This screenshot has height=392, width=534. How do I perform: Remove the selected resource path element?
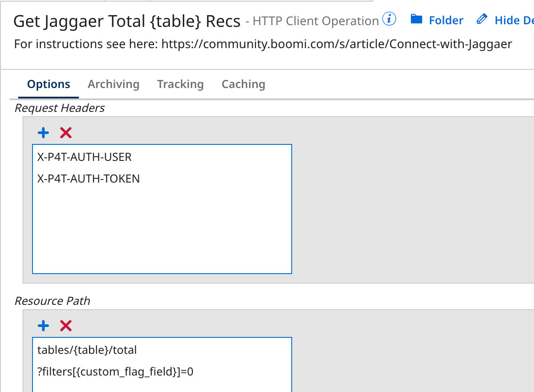pyautogui.click(x=65, y=325)
